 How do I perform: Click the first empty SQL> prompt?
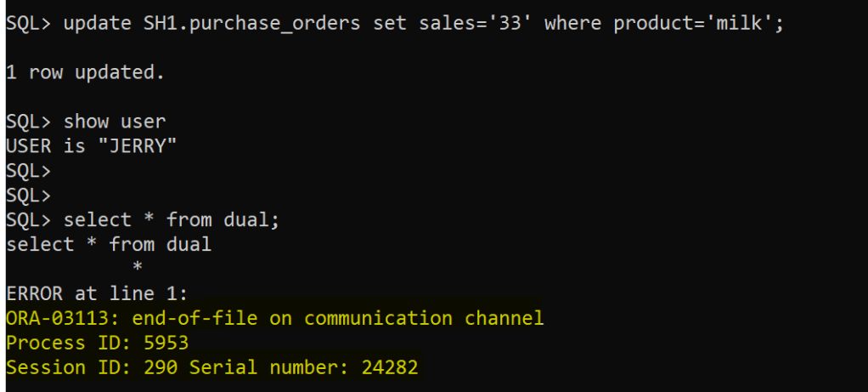pos(28,171)
